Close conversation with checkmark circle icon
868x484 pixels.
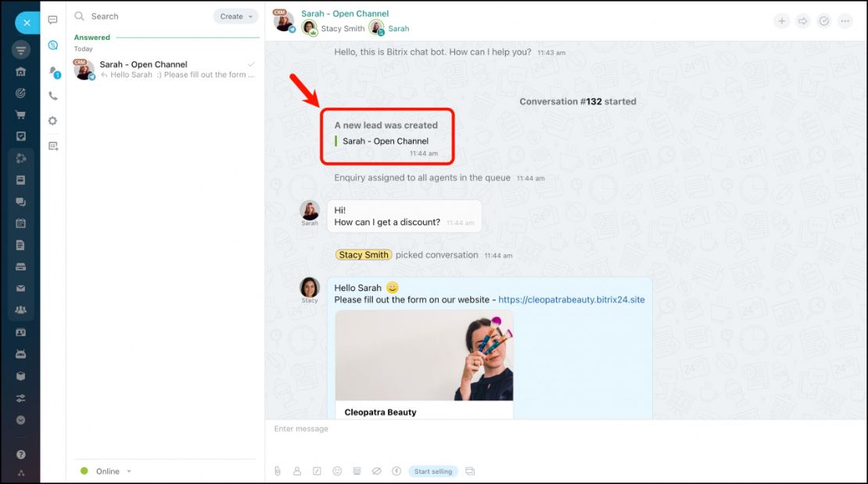[824, 21]
